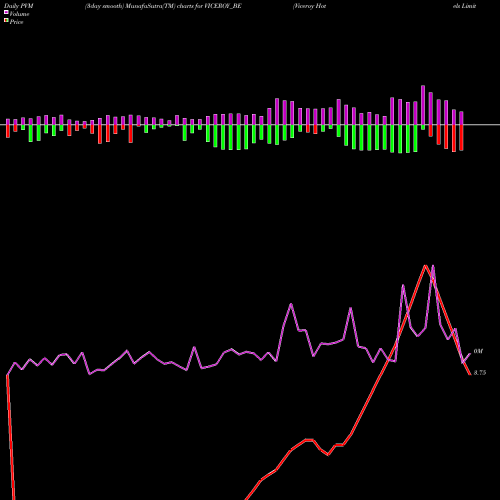Click the peak of the red price line
Screen dimensions: 500x500
point(425,266)
